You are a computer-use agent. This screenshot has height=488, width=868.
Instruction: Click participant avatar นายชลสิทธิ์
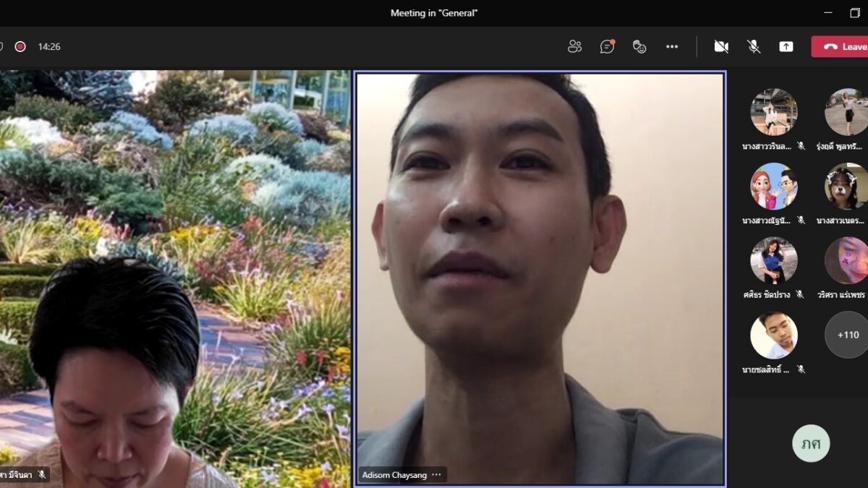click(x=774, y=335)
